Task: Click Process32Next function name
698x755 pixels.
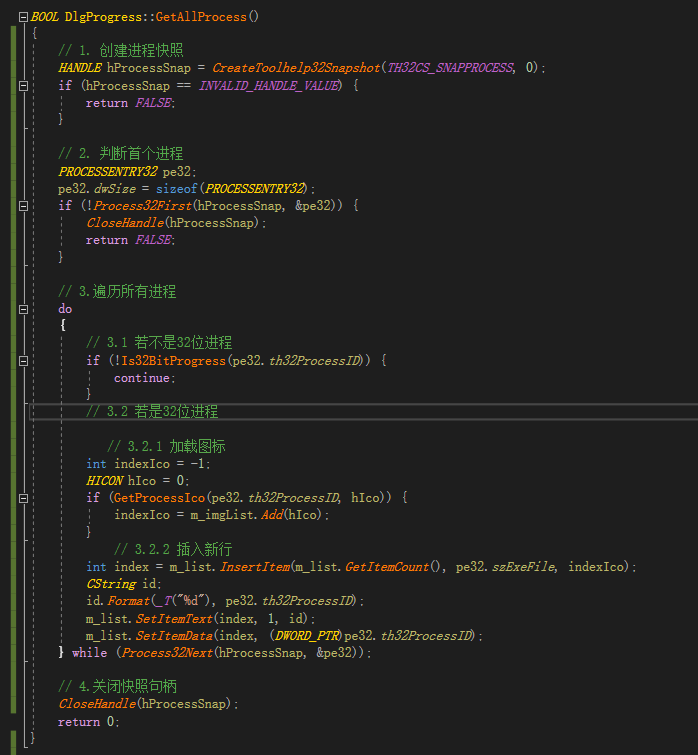Action: [x=167, y=653]
